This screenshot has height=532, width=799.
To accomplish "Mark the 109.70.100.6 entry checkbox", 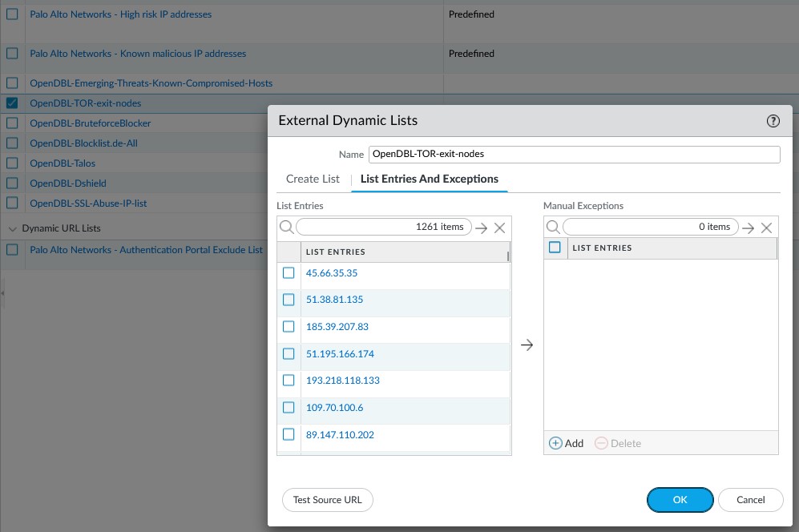I will [289, 407].
